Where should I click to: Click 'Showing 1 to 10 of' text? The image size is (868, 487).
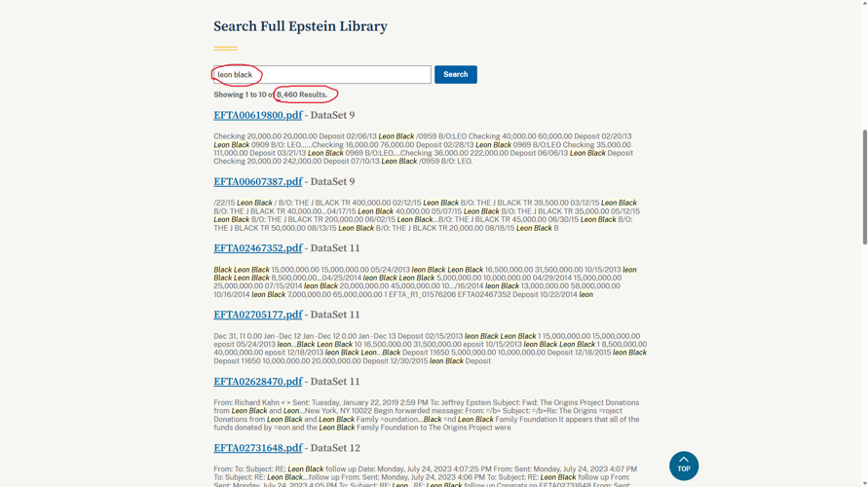pyautogui.click(x=245, y=94)
